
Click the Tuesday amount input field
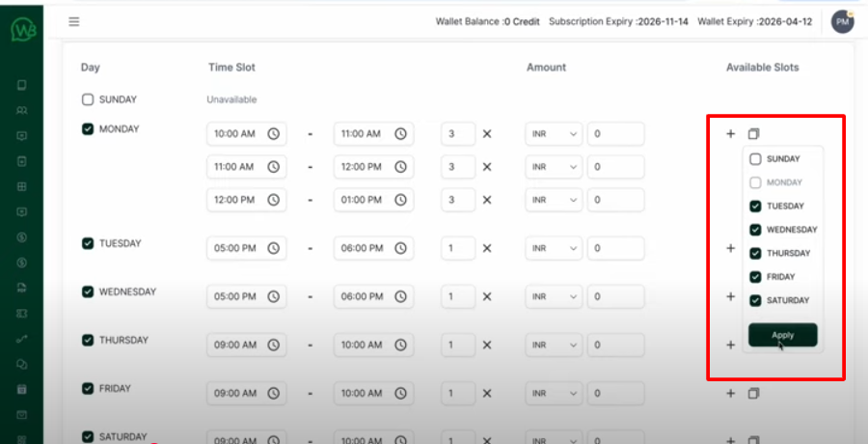(x=615, y=248)
